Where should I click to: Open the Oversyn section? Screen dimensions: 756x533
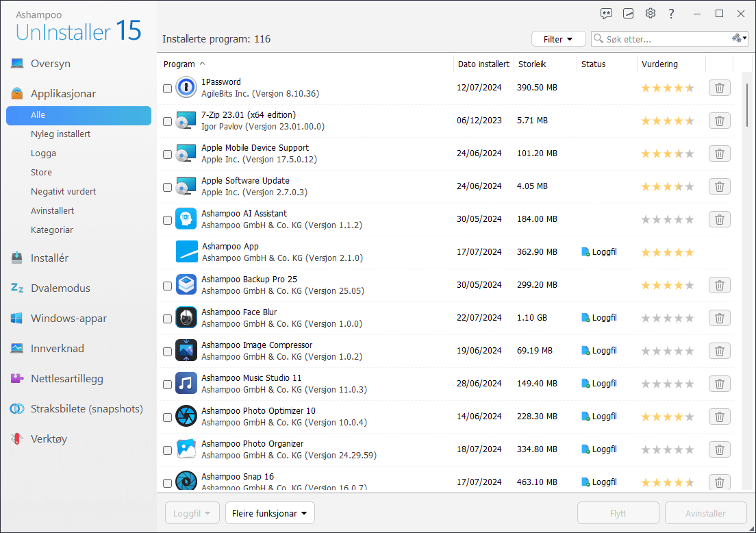pyautogui.click(x=51, y=63)
